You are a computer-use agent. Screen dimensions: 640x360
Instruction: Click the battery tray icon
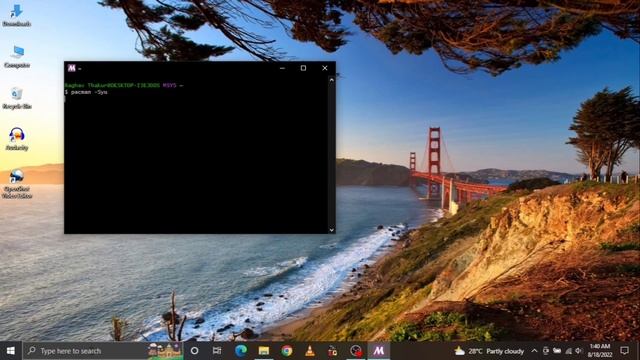click(x=557, y=351)
